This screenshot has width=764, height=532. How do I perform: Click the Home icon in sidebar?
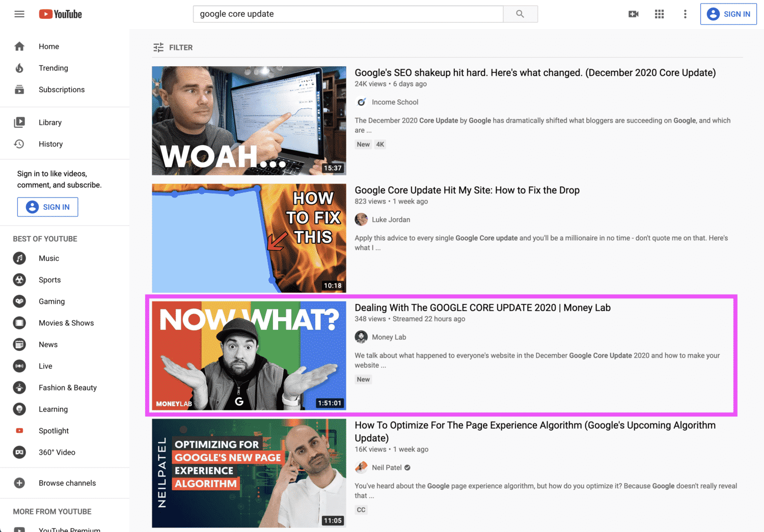pyautogui.click(x=19, y=46)
